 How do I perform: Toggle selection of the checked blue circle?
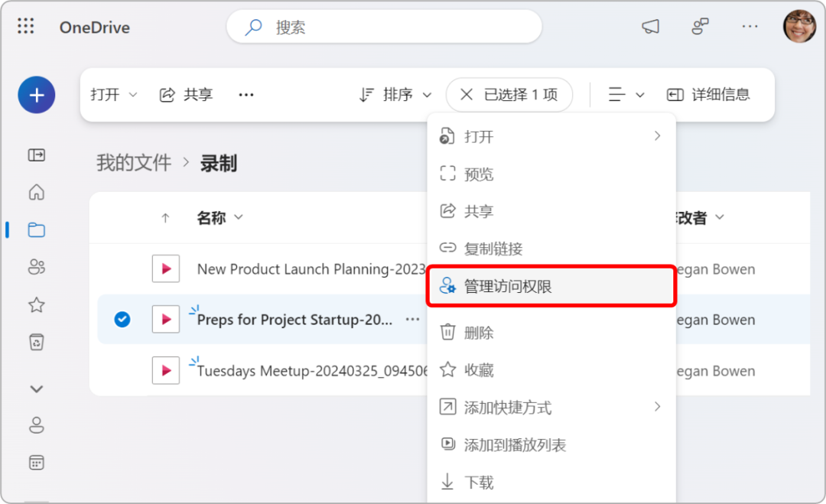click(x=122, y=320)
